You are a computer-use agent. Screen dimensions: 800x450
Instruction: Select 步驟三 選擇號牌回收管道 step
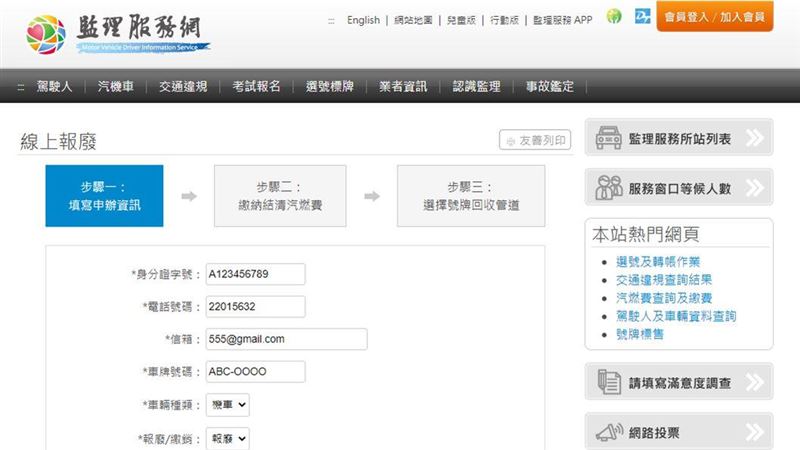(x=471, y=195)
